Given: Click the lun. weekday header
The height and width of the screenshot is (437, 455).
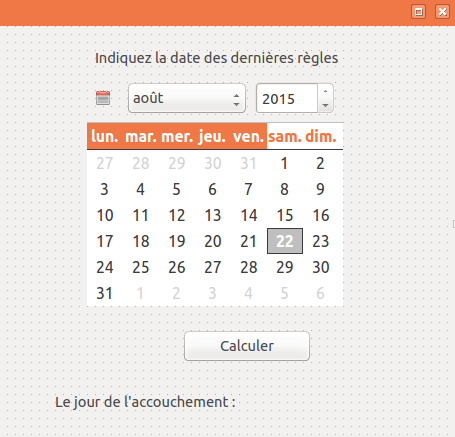Looking at the screenshot, I should coord(105,136).
